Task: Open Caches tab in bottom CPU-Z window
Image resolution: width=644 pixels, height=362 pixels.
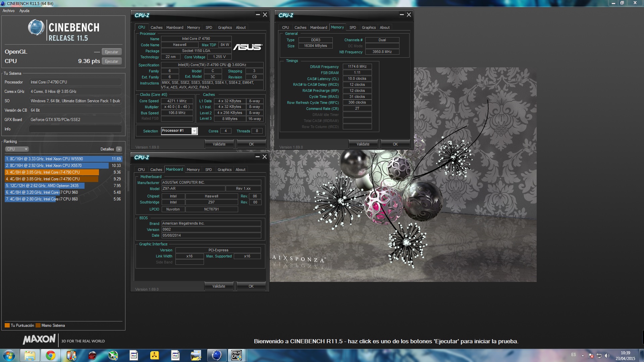Action: coord(156,170)
